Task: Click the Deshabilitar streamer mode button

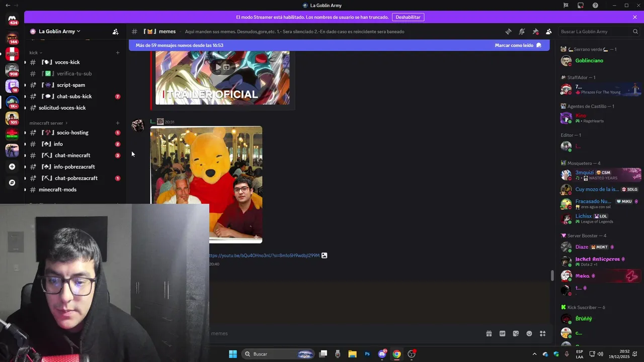Action: pyautogui.click(x=408, y=17)
